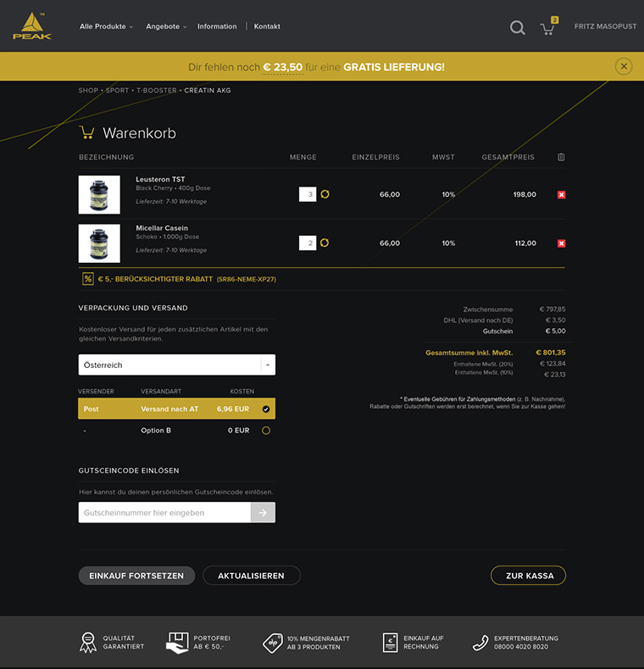The height and width of the screenshot is (669, 644).
Task: Go to SHOP breadcrumb
Action: click(x=88, y=91)
